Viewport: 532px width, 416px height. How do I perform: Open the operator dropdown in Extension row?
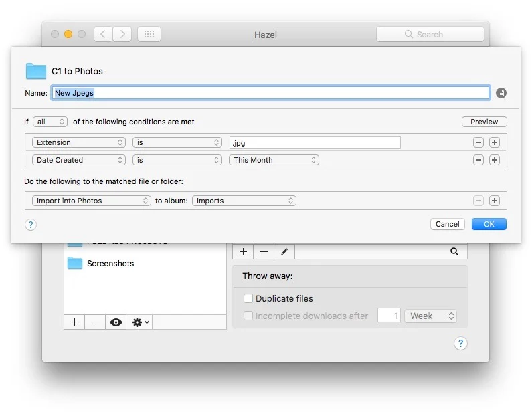[177, 142]
